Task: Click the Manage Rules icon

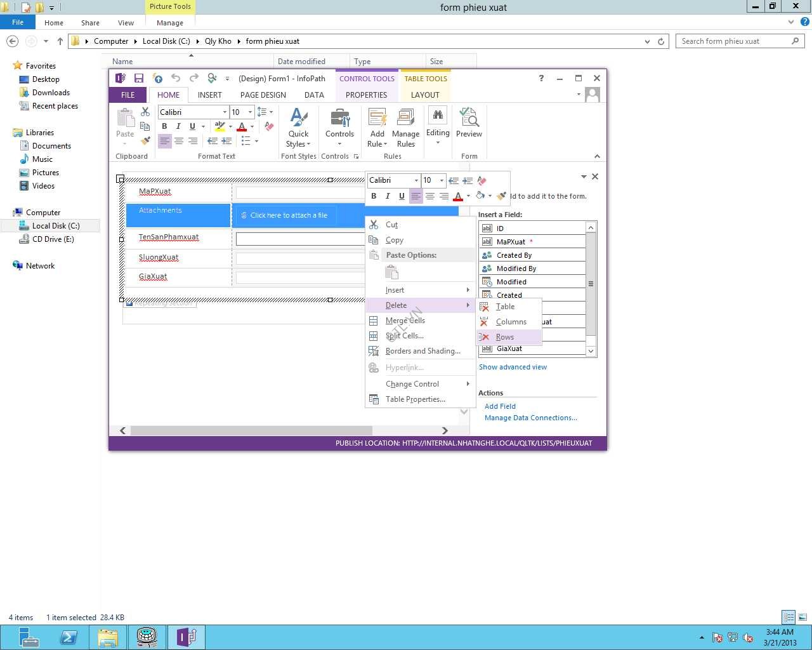Action: click(x=405, y=127)
